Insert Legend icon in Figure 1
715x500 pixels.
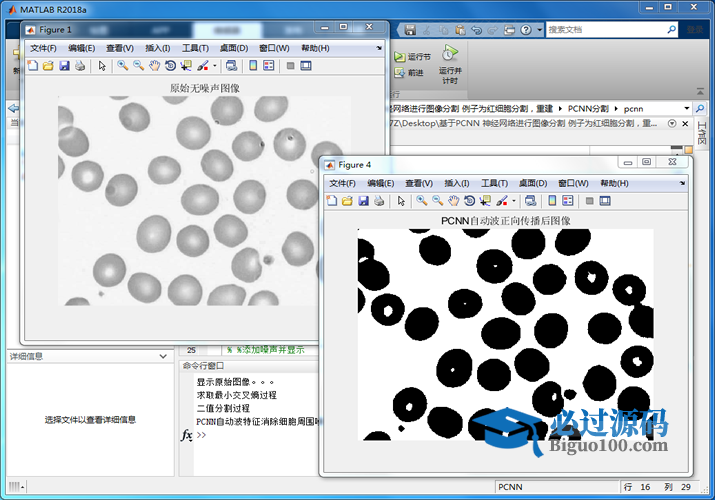tap(269, 66)
